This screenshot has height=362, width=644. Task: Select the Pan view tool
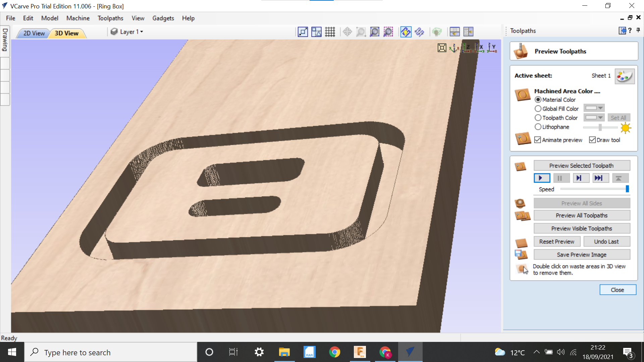click(347, 32)
